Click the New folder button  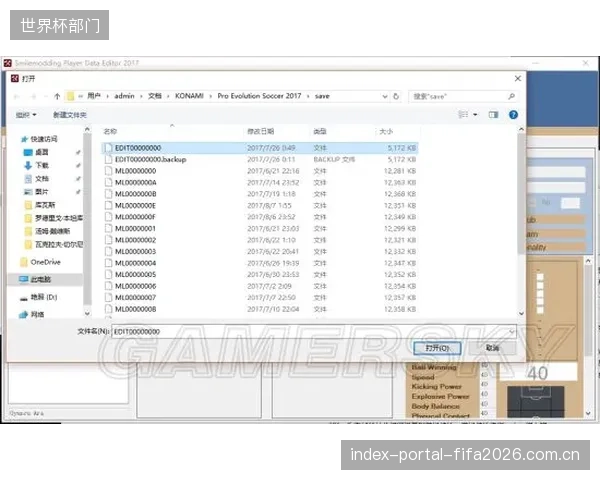[70, 115]
